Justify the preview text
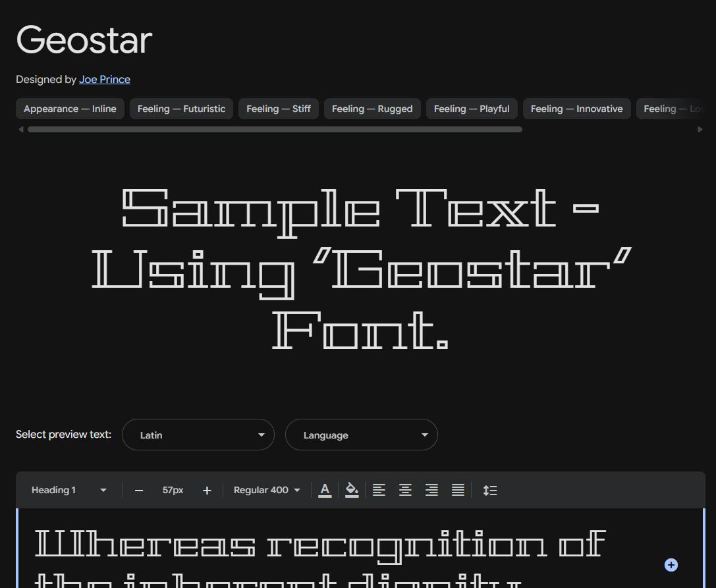The height and width of the screenshot is (588, 716). 458,491
